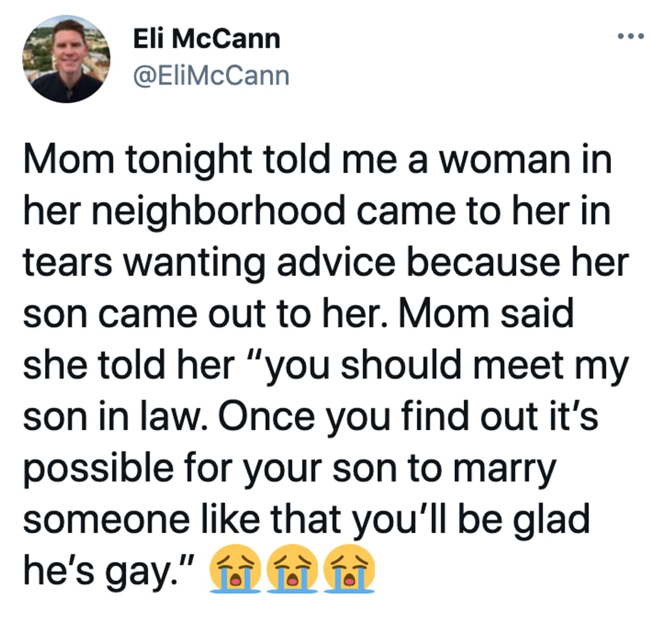
Task: Click the last crying emoji
Action: pyautogui.click(x=348, y=568)
